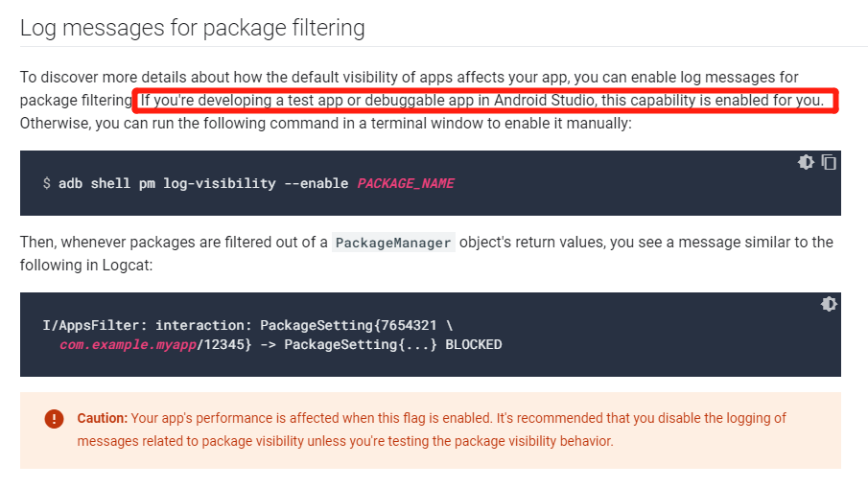Click the 'Log messages for package filtering' heading

pyautogui.click(x=193, y=28)
